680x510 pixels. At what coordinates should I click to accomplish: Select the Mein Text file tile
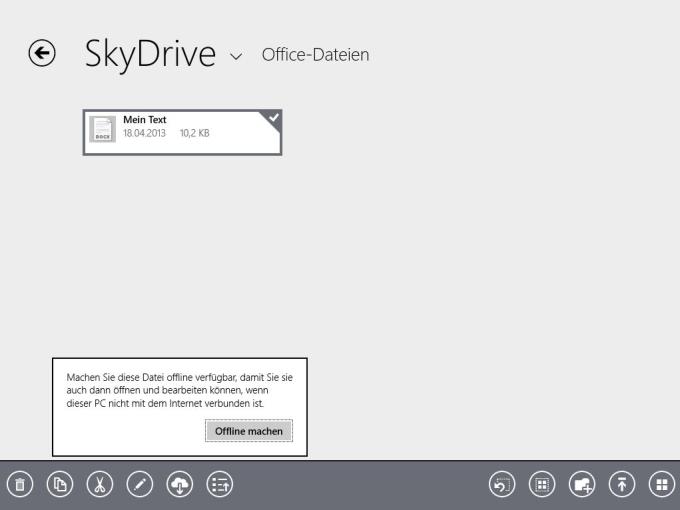click(183, 132)
